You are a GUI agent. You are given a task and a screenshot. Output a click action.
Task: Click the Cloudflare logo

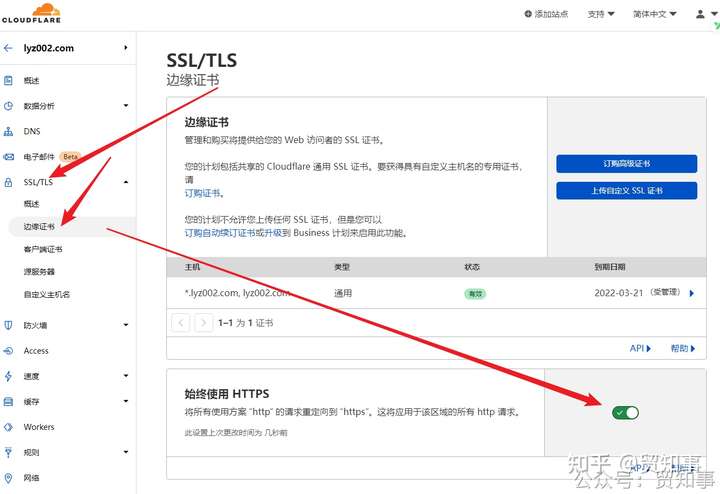click(x=31, y=13)
